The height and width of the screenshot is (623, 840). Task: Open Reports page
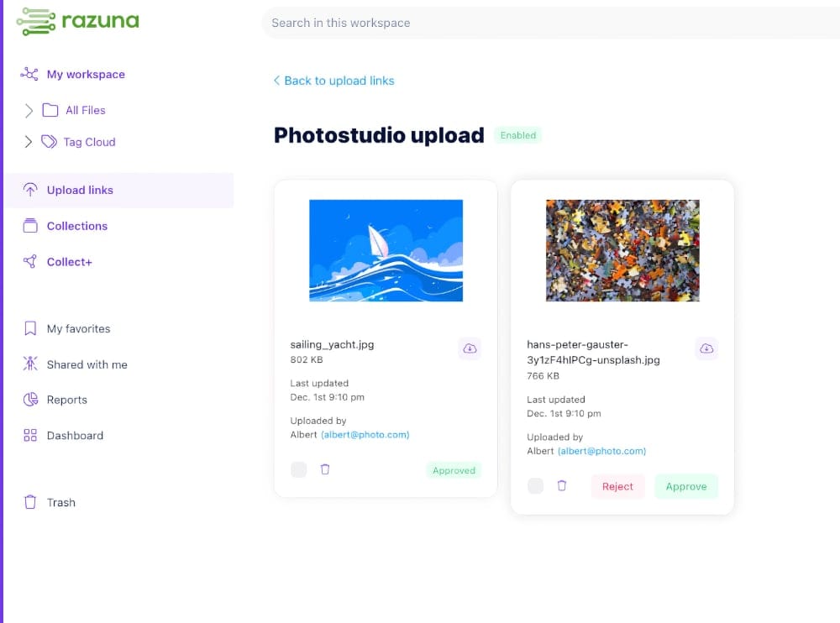pyautogui.click(x=66, y=400)
